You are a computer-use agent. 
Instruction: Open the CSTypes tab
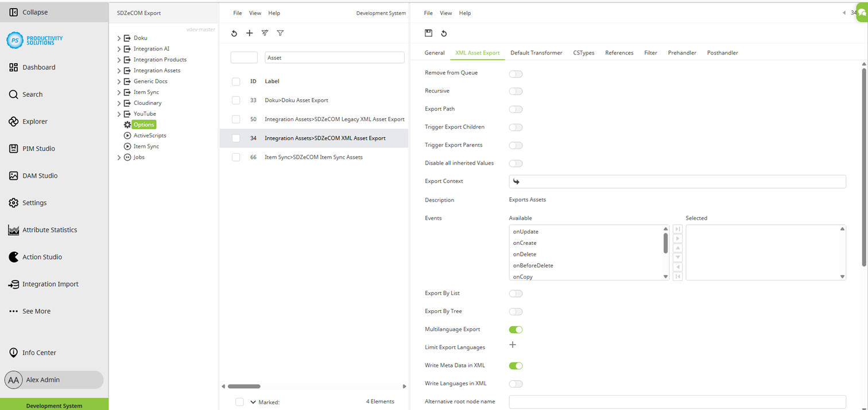point(584,53)
